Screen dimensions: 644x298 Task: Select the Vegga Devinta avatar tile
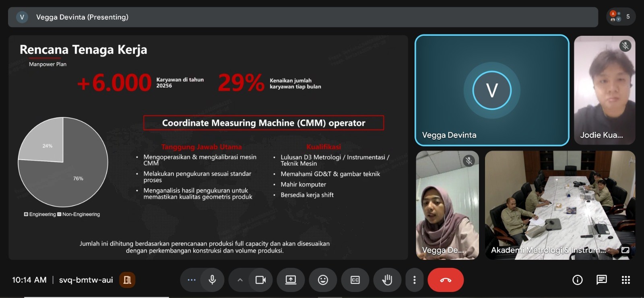(x=491, y=90)
